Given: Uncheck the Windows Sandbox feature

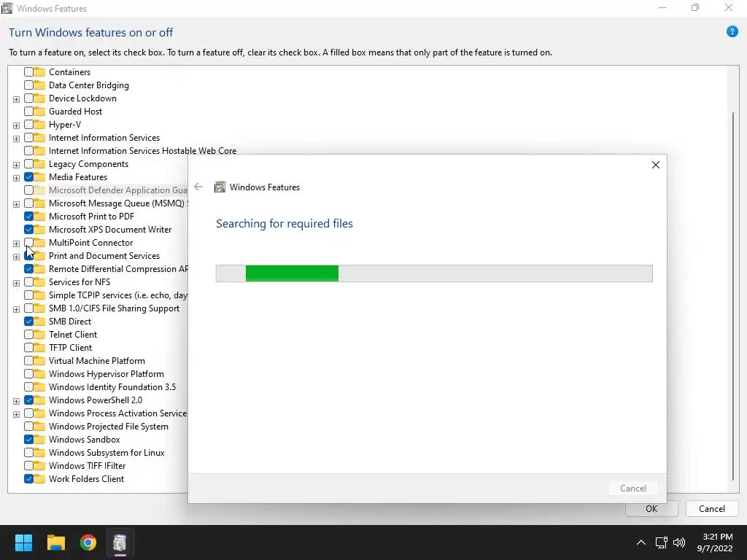Looking at the screenshot, I should [x=28, y=440].
